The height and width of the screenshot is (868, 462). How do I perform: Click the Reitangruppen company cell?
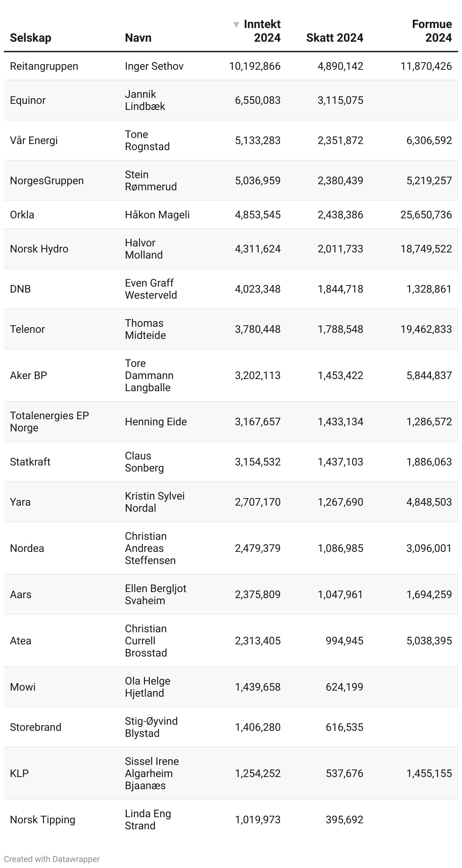44,66
